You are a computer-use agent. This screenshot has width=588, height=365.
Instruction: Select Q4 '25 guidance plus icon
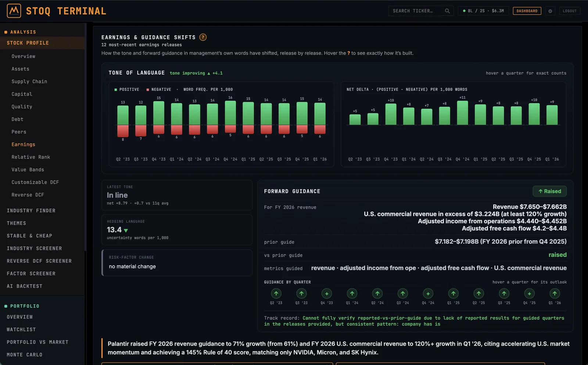coord(530,294)
